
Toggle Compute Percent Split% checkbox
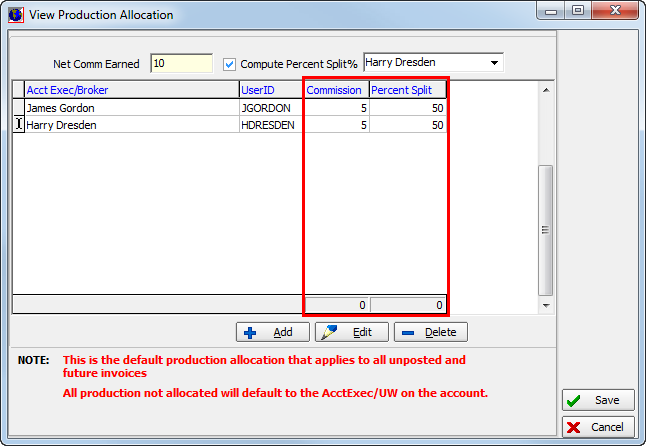click(229, 64)
